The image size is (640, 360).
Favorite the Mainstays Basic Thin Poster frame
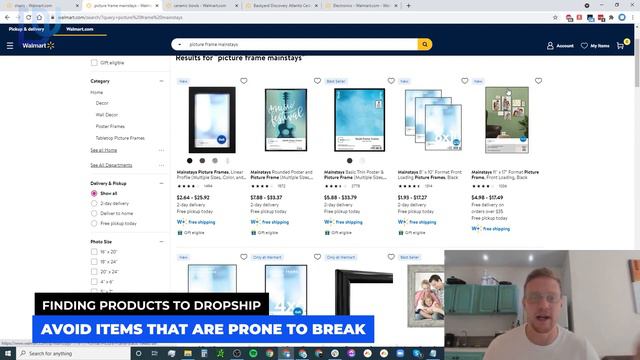391,81
